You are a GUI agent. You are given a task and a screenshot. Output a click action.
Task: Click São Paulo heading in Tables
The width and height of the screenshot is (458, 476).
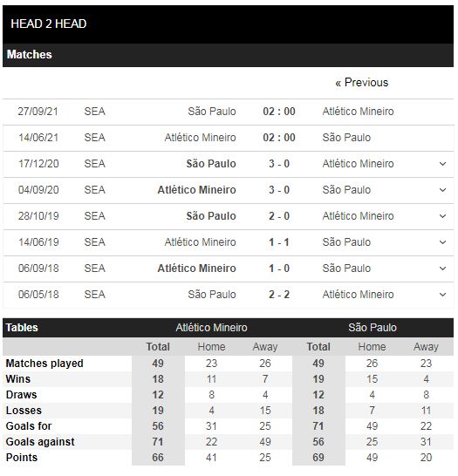(x=373, y=328)
